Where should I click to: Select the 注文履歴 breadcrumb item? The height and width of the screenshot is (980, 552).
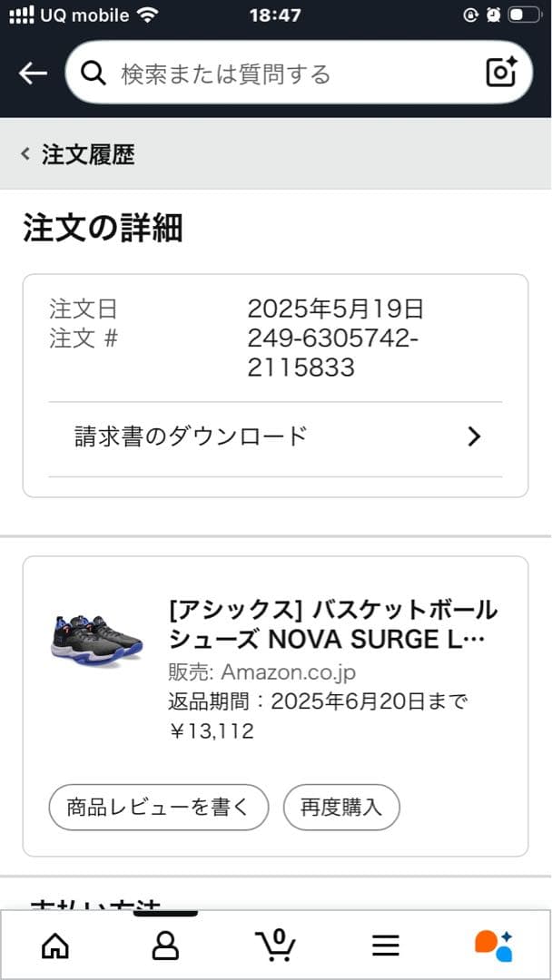[86, 153]
